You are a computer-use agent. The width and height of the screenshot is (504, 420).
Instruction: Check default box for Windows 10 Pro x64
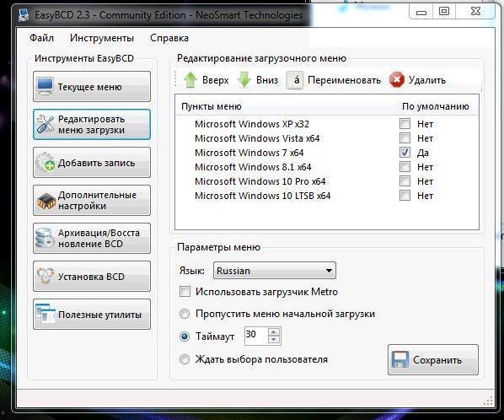click(x=405, y=181)
